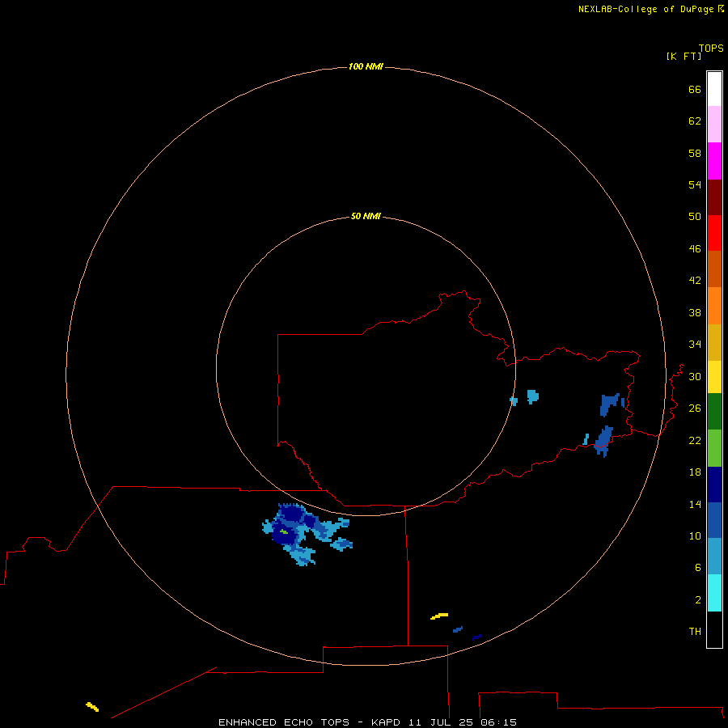This screenshot has width=728, height=728.
Task: Click the legend value 34
Action: click(695, 345)
